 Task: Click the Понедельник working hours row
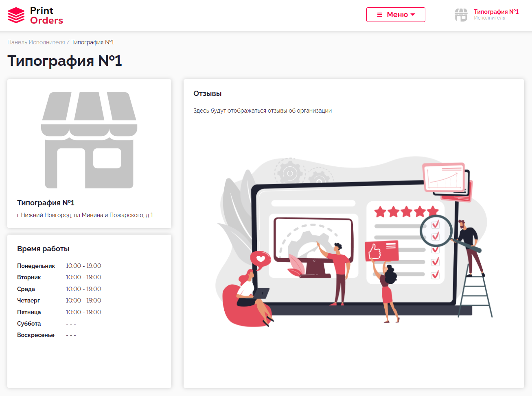[59, 266]
